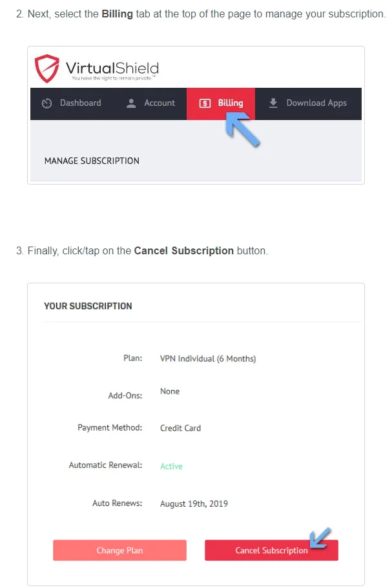
Task: Click the Account person icon
Action: pyautogui.click(x=131, y=103)
